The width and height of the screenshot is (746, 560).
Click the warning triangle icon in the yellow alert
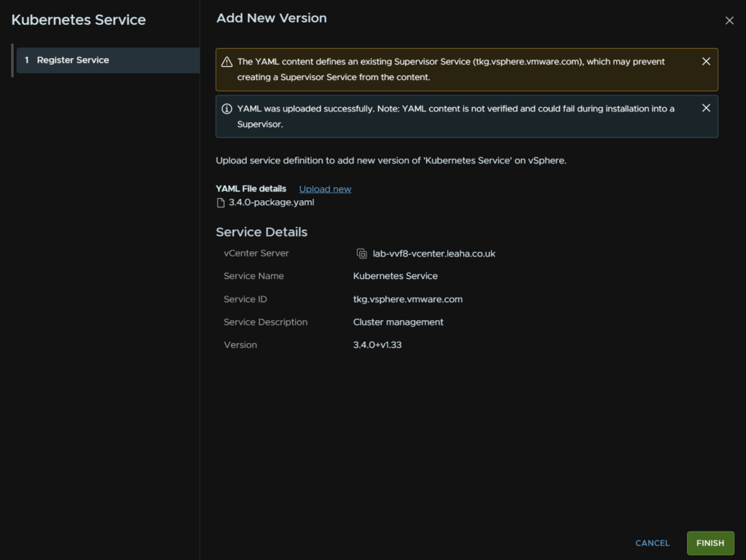pos(227,62)
